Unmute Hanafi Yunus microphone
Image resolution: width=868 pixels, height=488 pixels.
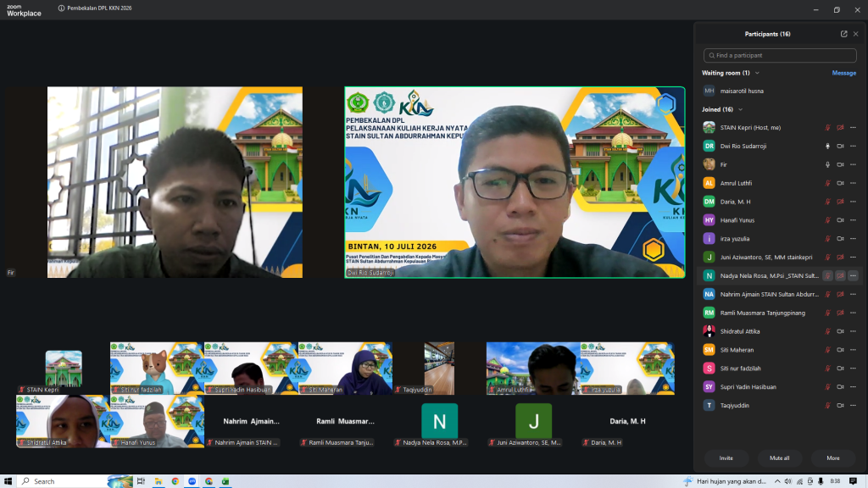[827, 220]
